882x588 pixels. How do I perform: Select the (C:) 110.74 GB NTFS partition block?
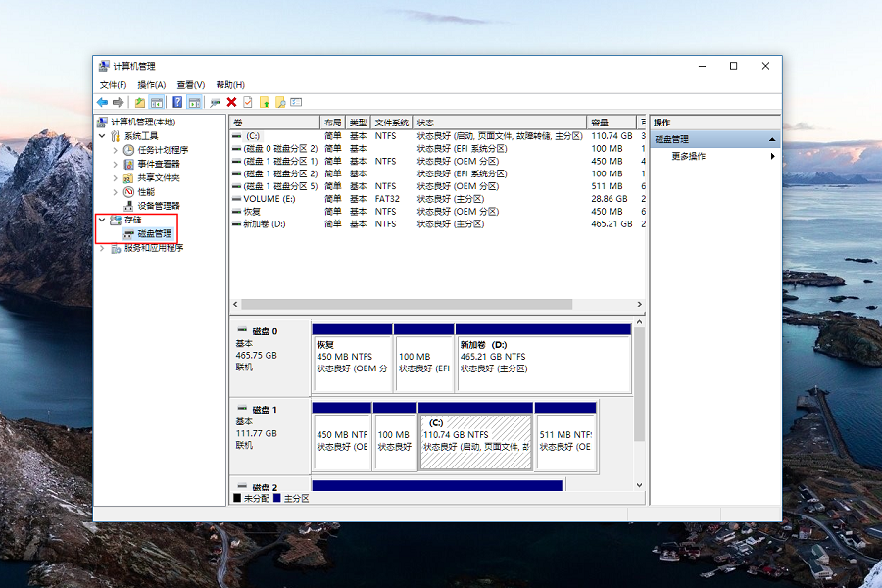(476, 436)
